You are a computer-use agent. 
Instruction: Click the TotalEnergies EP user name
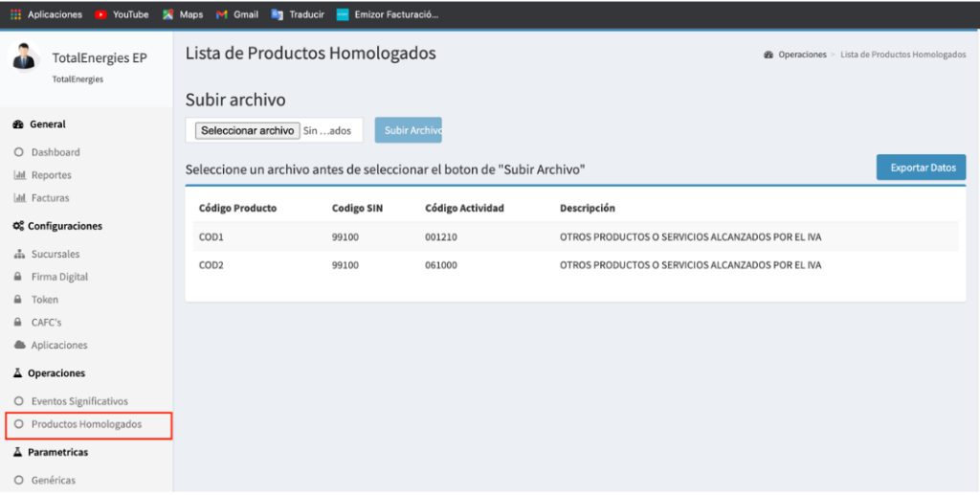tap(100, 58)
